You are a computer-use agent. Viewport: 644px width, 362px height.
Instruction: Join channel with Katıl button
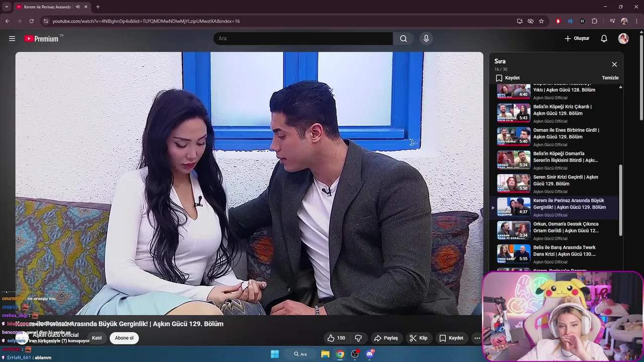(x=97, y=338)
